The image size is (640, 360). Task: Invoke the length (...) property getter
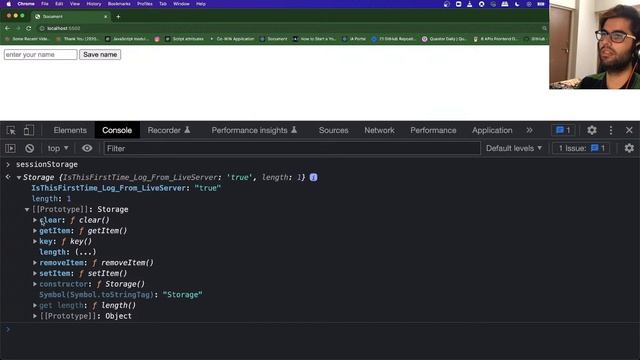86,252
